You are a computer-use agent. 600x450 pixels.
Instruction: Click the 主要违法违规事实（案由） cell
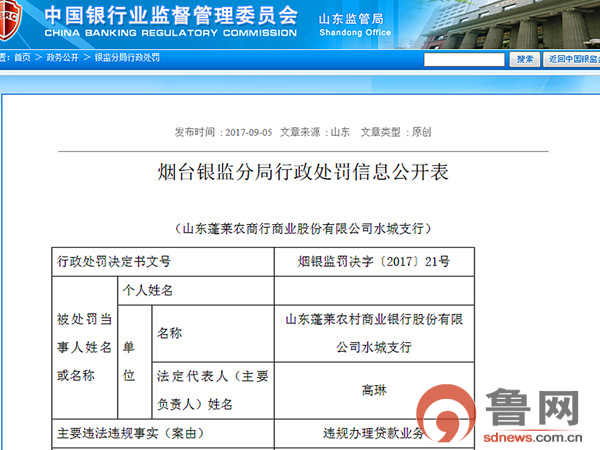[x=163, y=433]
